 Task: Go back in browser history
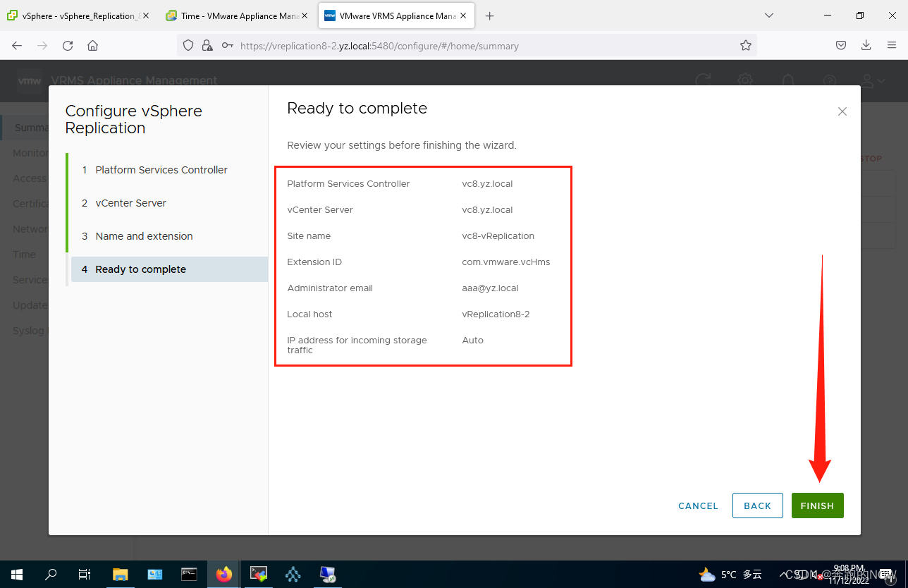[17, 46]
